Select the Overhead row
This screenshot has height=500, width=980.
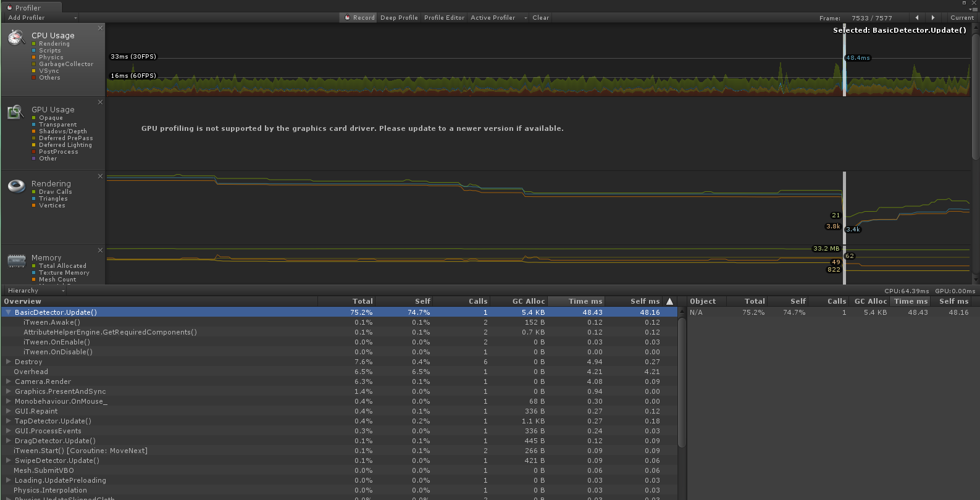coord(339,372)
